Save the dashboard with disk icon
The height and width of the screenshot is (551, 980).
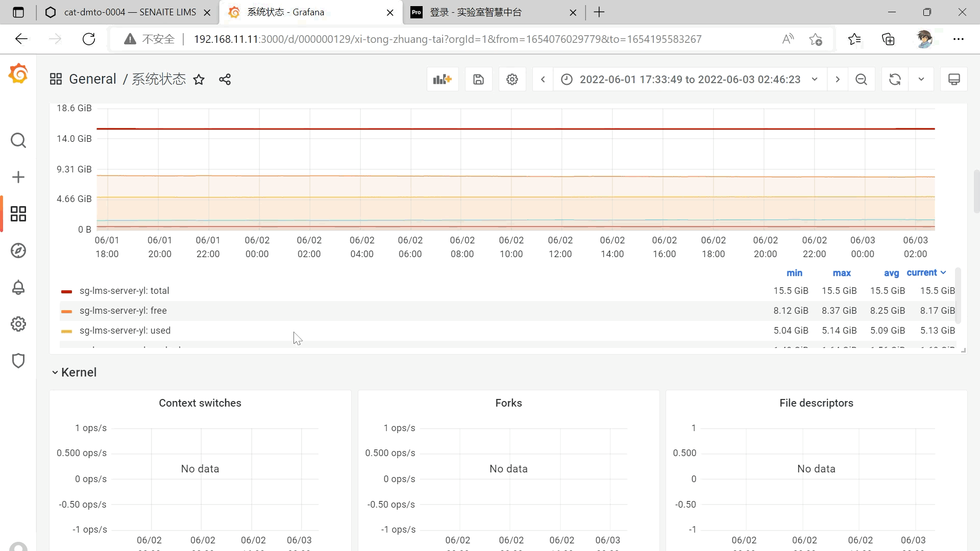click(478, 80)
